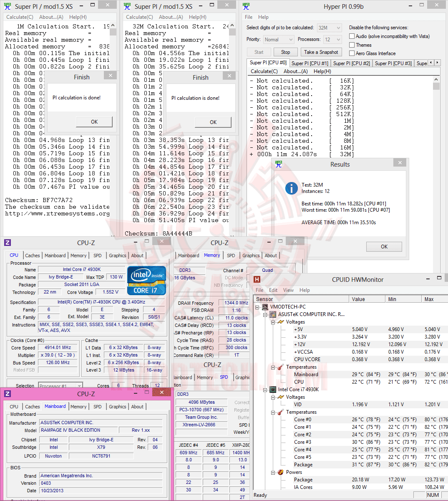448x501 pixels.
Task: Click the 1M Super PI window's title icon
Action: tap(7, 6)
